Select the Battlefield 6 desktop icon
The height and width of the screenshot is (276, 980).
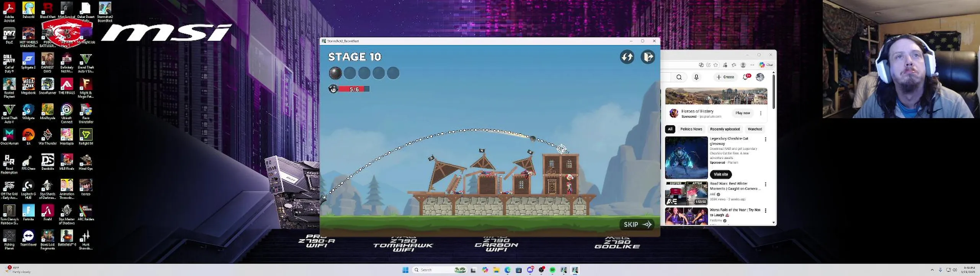[67, 238]
